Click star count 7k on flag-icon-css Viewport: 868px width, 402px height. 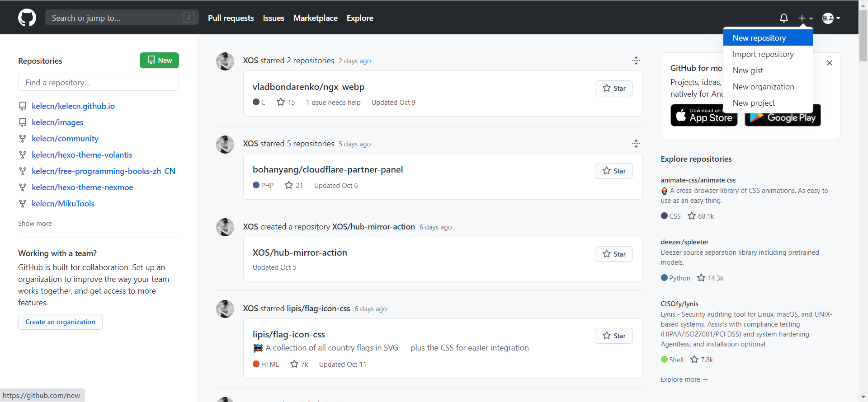click(299, 365)
